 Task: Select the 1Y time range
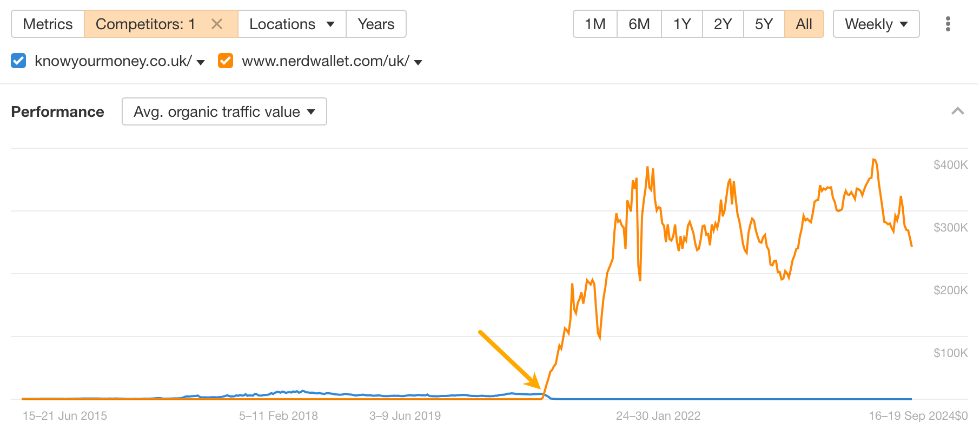[681, 24]
